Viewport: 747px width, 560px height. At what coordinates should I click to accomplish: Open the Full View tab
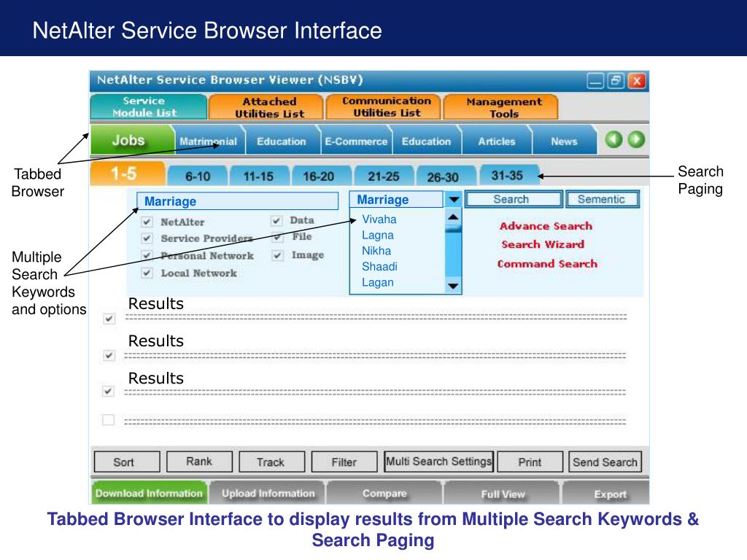(x=502, y=494)
